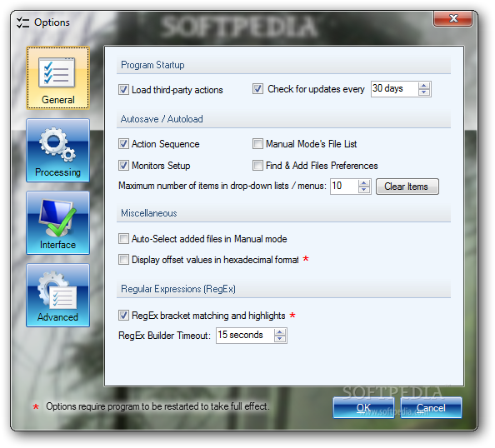The width and height of the screenshot is (495, 448).
Task: Decrease maximum drop-down items count
Action: (x=364, y=190)
